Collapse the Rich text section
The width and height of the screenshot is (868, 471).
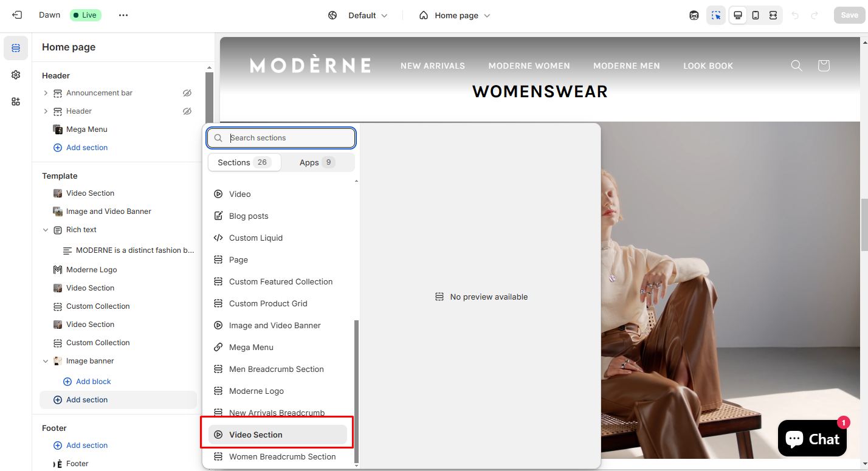point(46,230)
